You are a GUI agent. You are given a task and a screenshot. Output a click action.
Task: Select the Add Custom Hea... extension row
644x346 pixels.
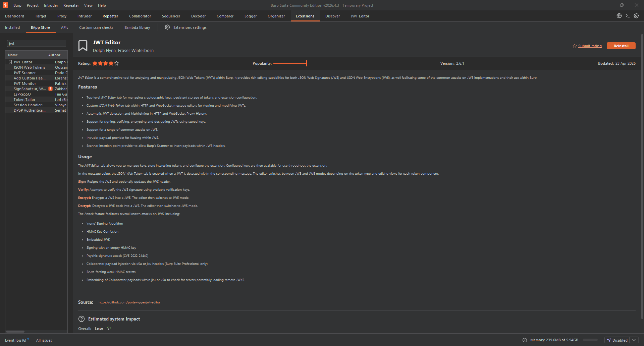pyautogui.click(x=37, y=78)
